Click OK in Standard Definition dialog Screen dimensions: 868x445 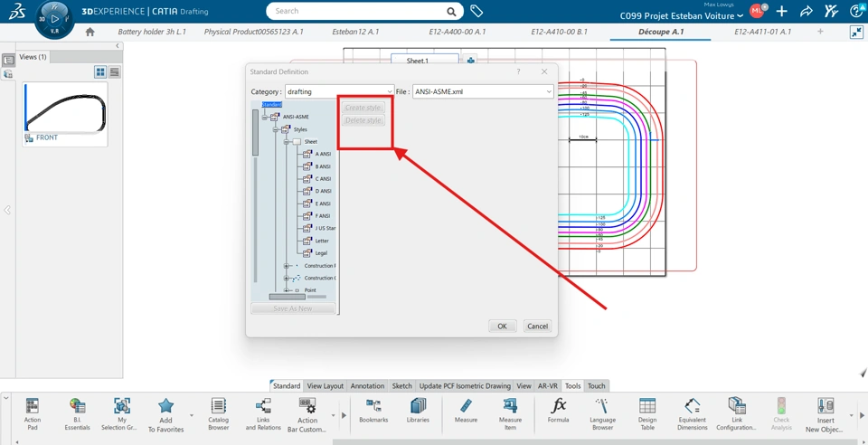[502, 326]
